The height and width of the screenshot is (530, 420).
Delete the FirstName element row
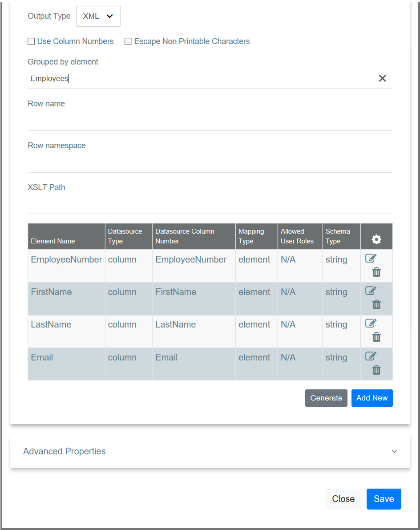click(x=376, y=304)
